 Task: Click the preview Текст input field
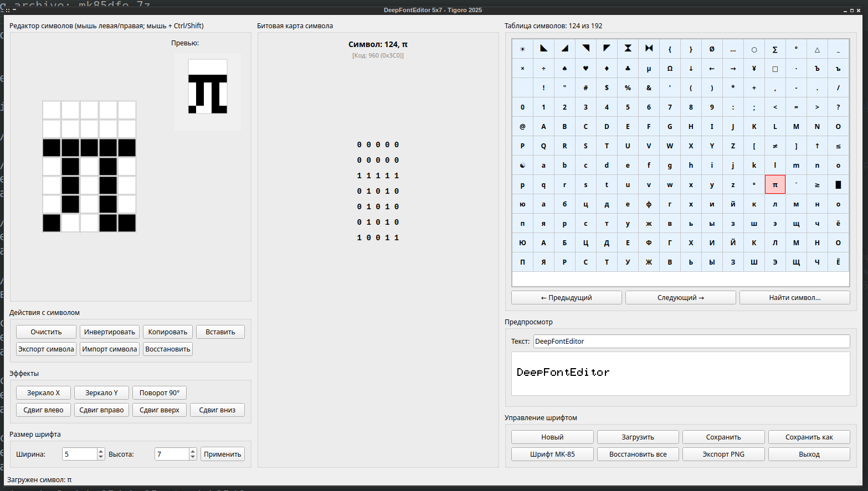click(691, 342)
